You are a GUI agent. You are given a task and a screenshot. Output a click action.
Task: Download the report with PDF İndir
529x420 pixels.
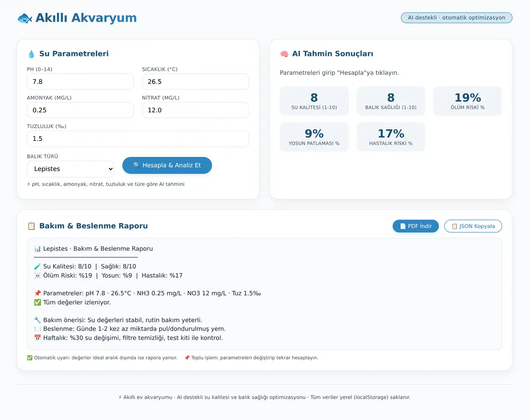416,226
